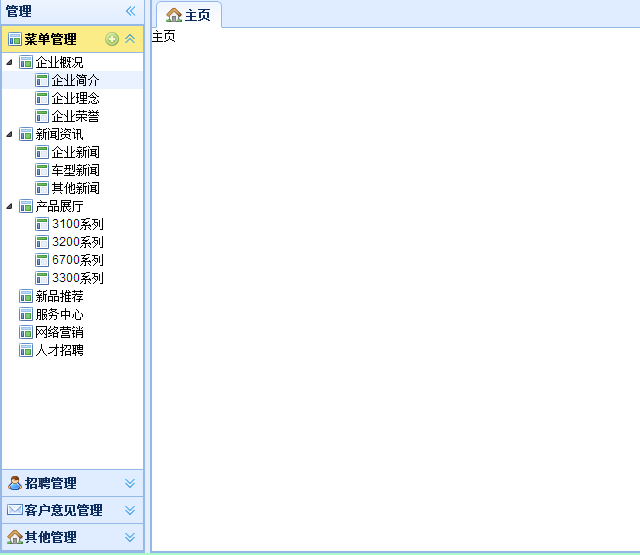Open the 企业理念 menu item
This screenshot has height=555, width=640.
point(75,98)
